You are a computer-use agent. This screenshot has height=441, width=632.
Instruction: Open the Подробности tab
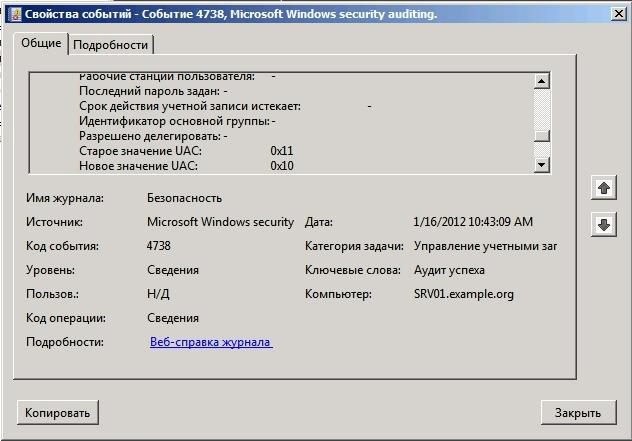pos(110,45)
